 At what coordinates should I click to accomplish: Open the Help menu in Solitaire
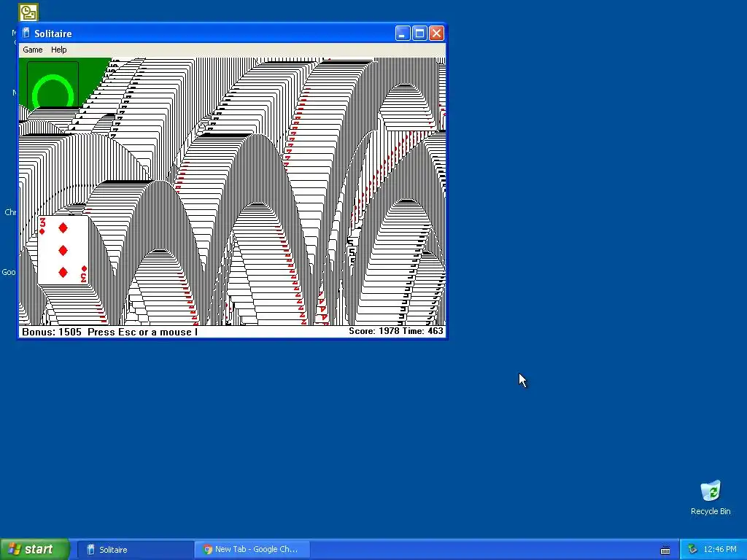point(58,50)
